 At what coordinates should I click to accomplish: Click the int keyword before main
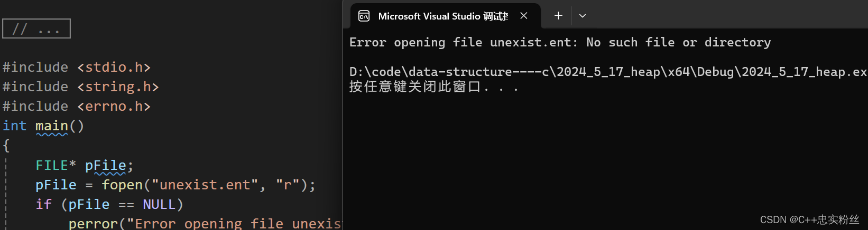[x=15, y=126]
